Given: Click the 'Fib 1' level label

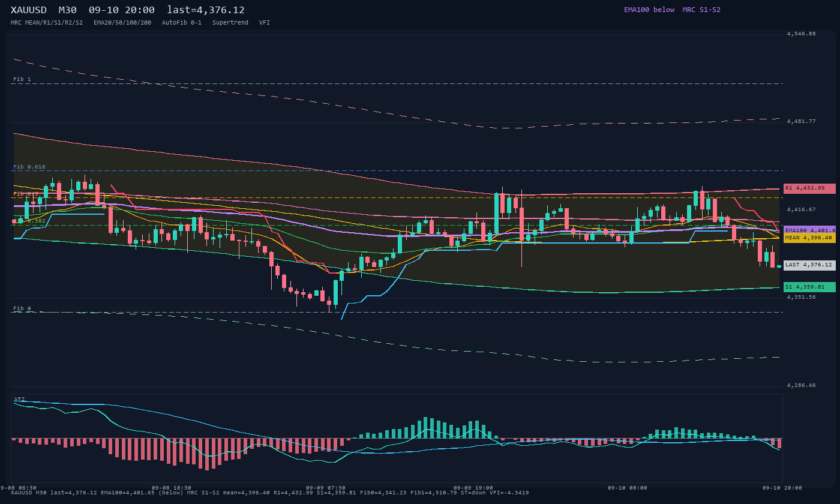Looking at the screenshot, I should point(22,79).
